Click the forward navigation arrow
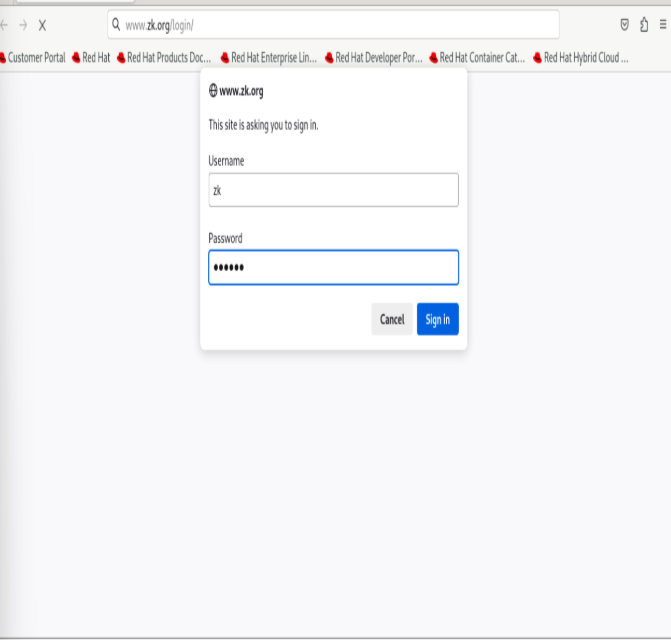 click(23, 25)
